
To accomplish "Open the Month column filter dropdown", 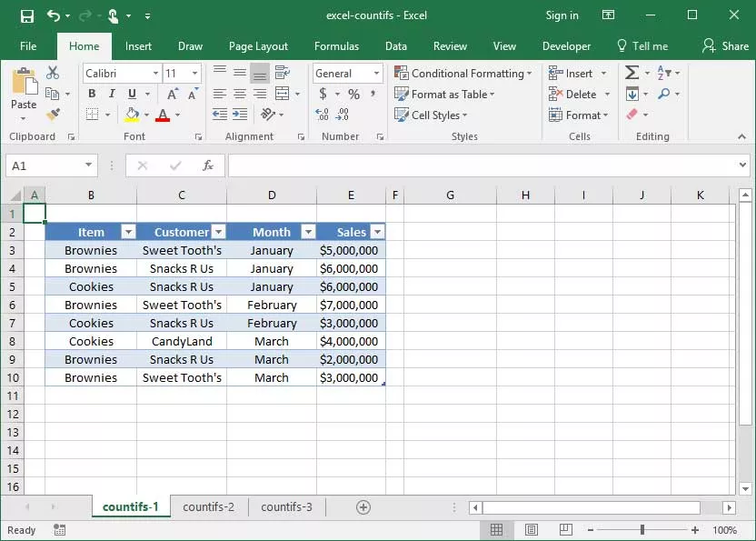I will pyautogui.click(x=308, y=233).
